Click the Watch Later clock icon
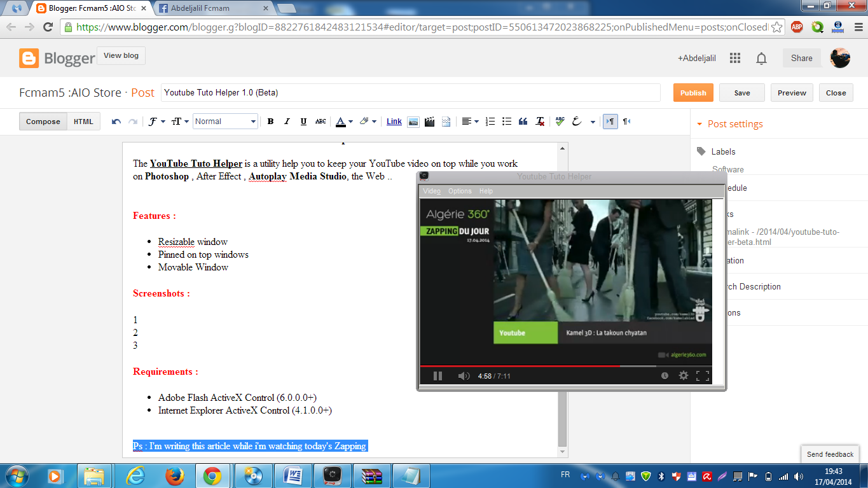 tap(665, 376)
